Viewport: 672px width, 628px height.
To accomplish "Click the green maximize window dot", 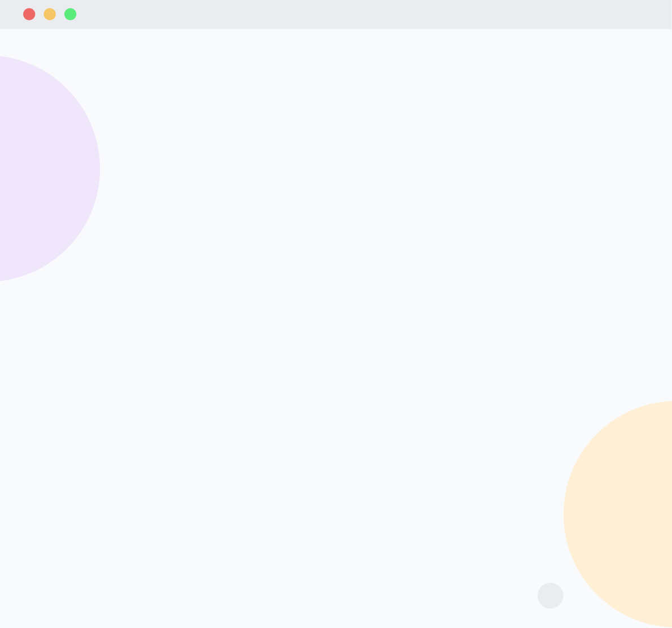I will click(x=70, y=14).
